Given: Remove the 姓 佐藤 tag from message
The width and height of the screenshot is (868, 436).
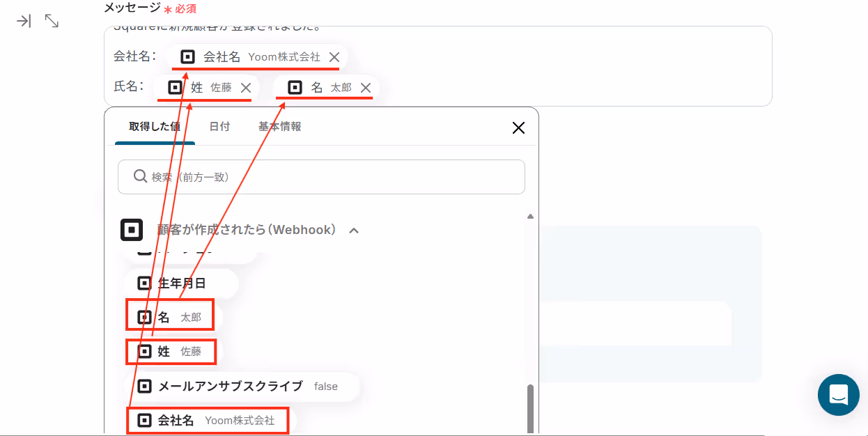Looking at the screenshot, I should [x=246, y=88].
